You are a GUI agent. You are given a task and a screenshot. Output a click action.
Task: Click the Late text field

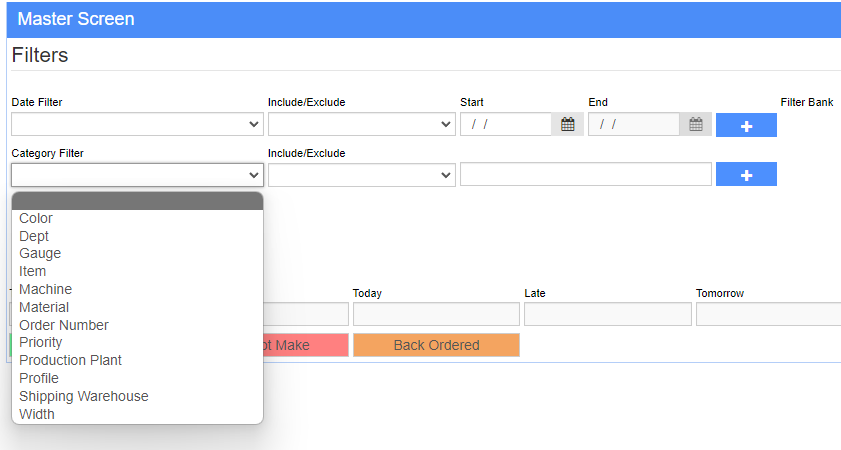click(x=608, y=314)
